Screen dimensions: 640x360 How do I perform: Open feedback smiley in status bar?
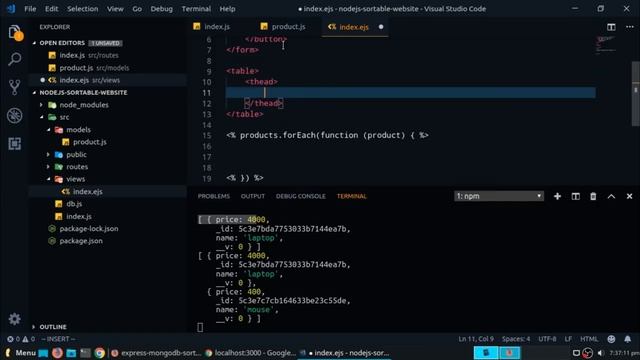tap(611, 339)
